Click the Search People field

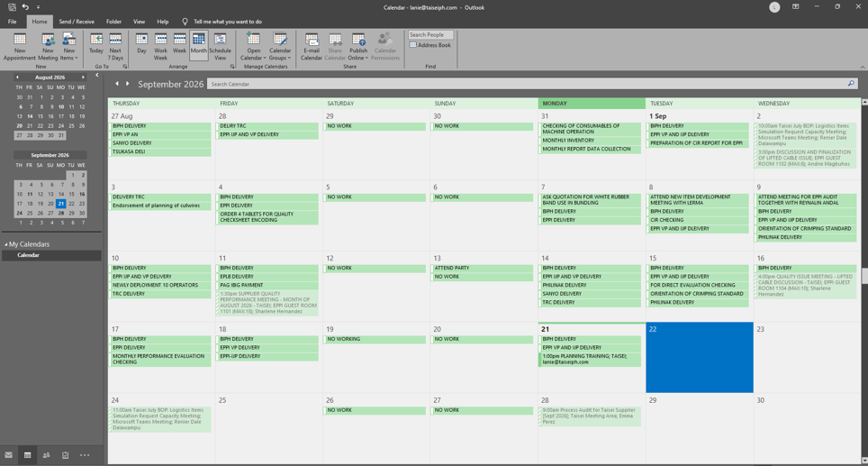click(430, 34)
